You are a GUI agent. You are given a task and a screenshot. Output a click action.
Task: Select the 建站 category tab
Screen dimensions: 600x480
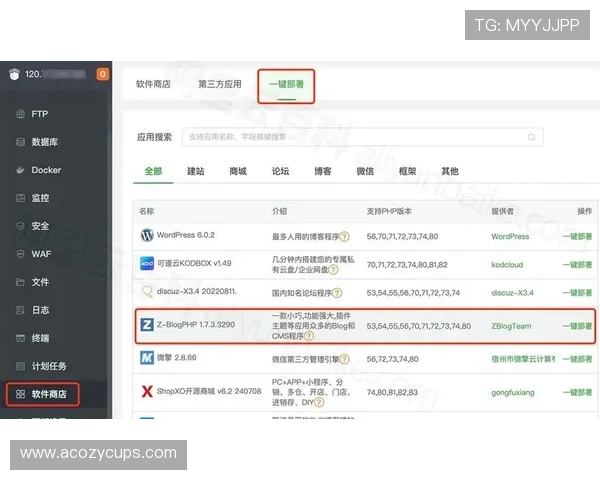[x=196, y=171]
